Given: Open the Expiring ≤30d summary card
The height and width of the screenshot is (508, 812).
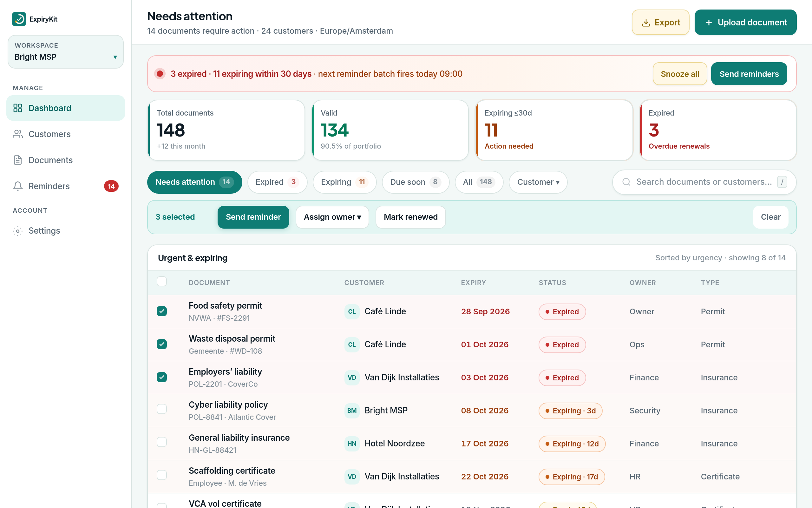Looking at the screenshot, I should tap(554, 130).
